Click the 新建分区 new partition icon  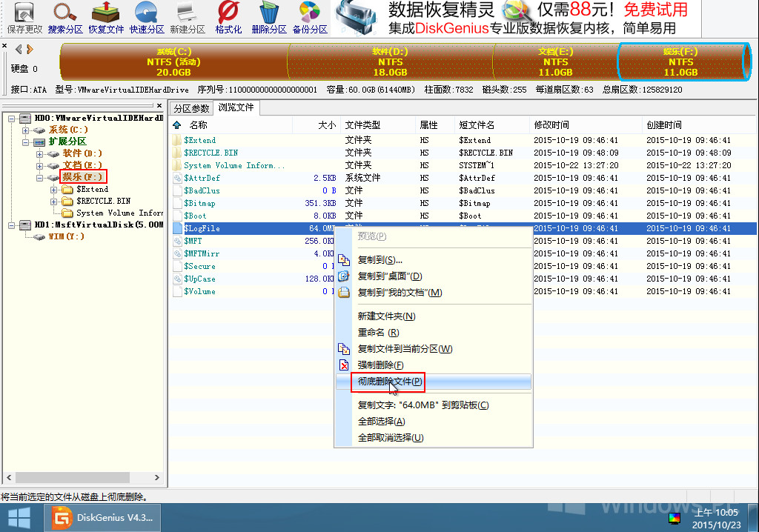188,18
